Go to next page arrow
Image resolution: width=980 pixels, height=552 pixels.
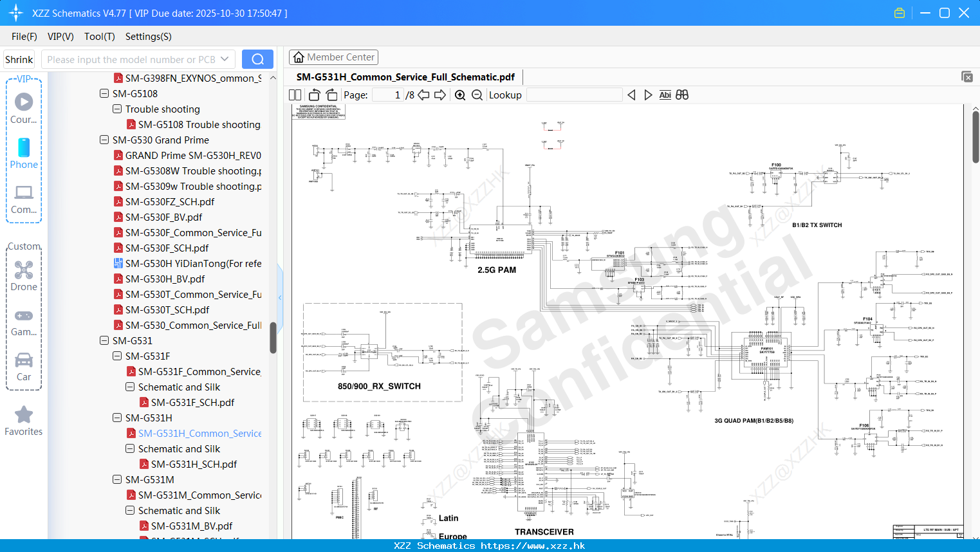pyautogui.click(x=440, y=95)
